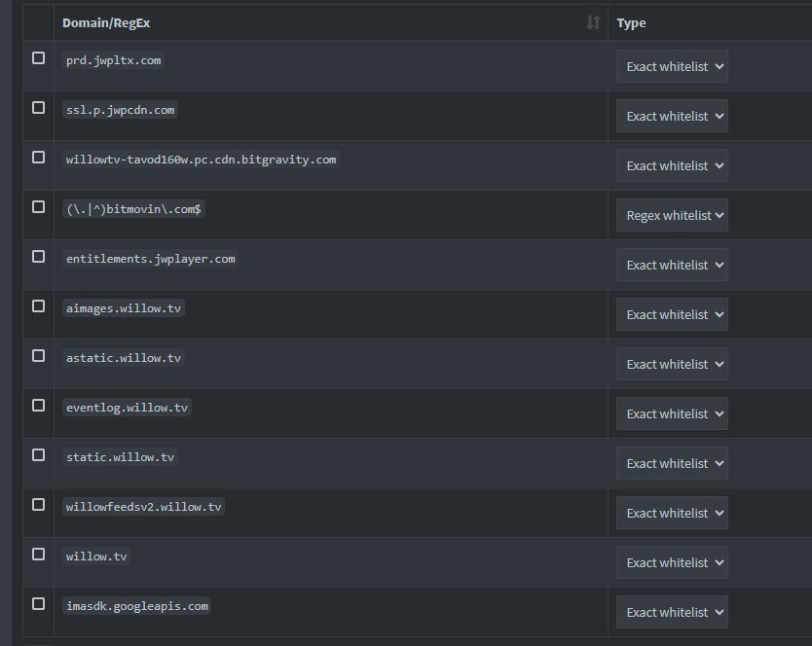The height and width of the screenshot is (646, 812).
Task: Click the astatic.willow.tv domain entry
Action: pyautogui.click(x=124, y=358)
